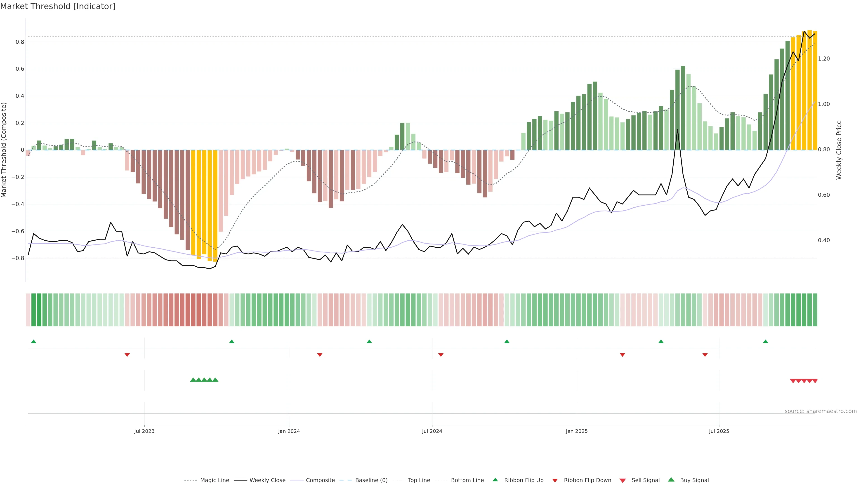This screenshot has width=868, height=488.
Task: Toggle the Weekly Close legend entry
Action: click(267, 480)
